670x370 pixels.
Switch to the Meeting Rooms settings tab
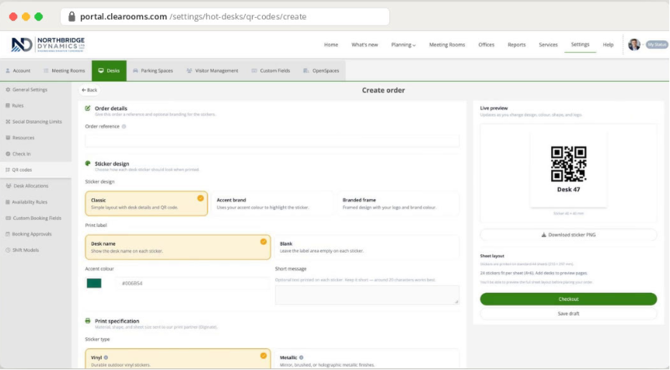tap(64, 70)
